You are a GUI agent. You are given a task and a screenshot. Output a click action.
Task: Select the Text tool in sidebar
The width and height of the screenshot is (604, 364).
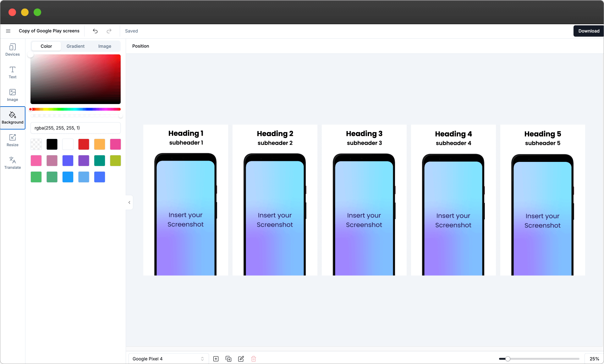(x=13, y=72)
